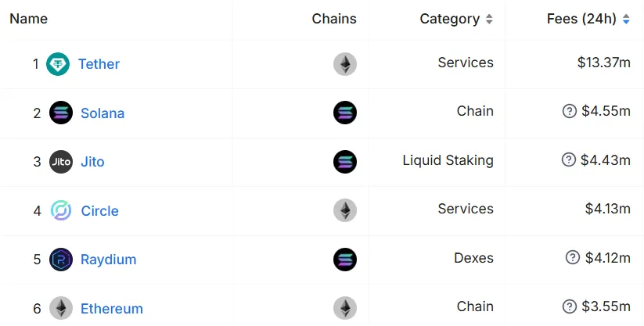Viewport: 644px width, 326px height.
Task: Click the question mark next to Ethereum fees
Action: 569,306
